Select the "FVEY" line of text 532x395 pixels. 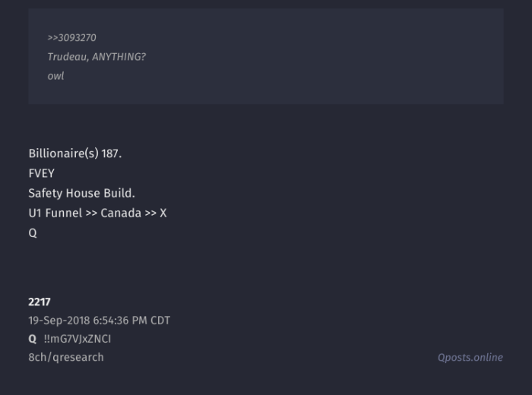click(x=41, y=173)
